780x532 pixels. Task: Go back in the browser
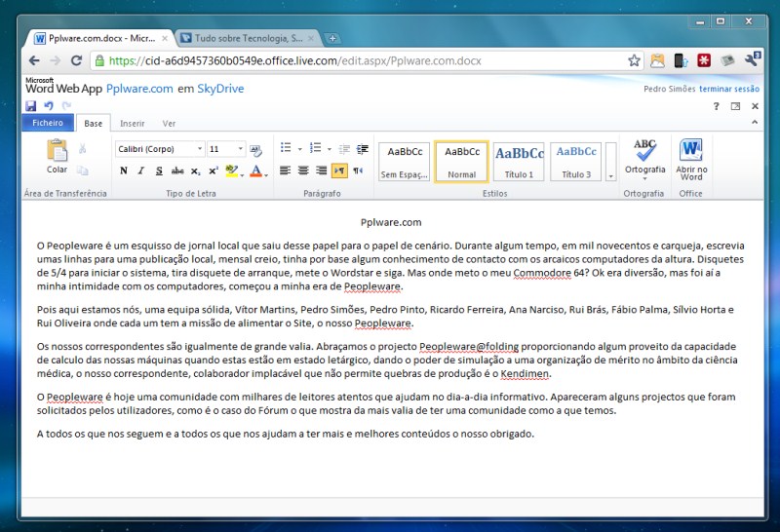click(x=34, y=60)
